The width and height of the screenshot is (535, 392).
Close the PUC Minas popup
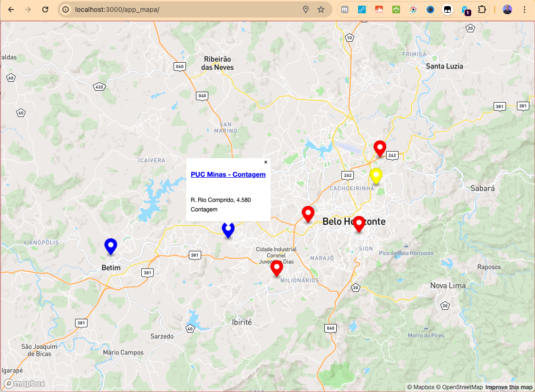(265, 162)
